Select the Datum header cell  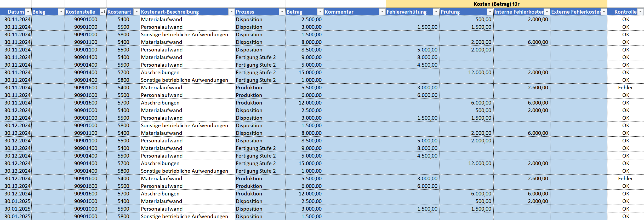(16, 12)
